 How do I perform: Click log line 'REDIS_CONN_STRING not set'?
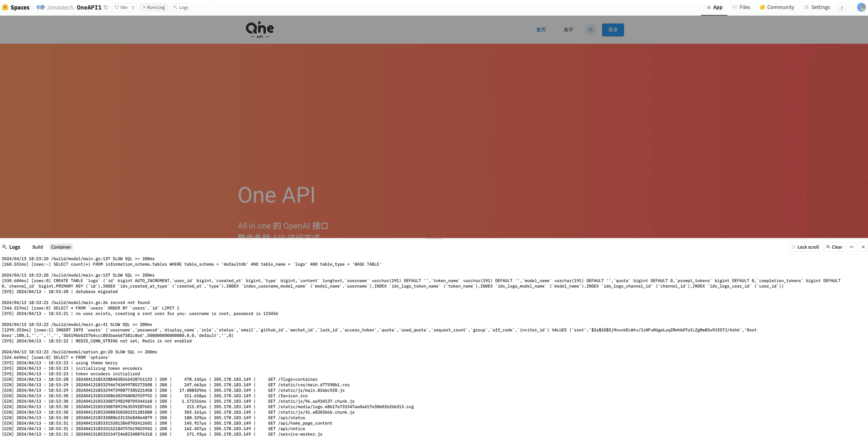[97, 341]
